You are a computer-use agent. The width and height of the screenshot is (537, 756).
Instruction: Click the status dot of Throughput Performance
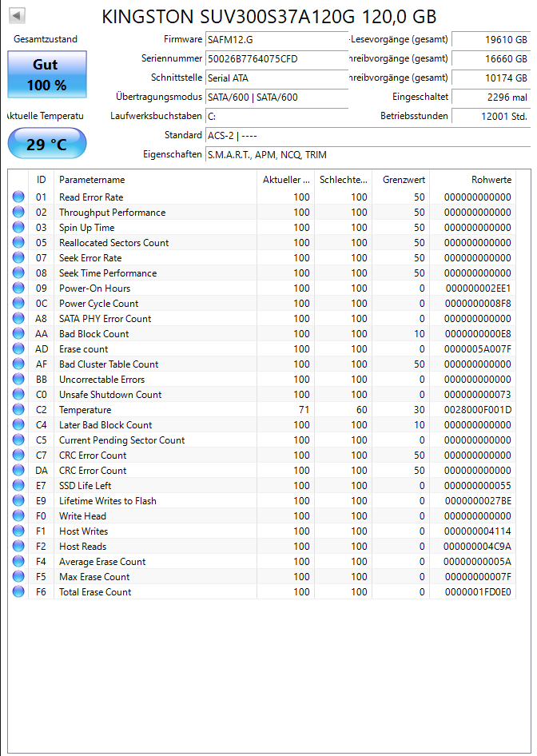pyautogui.click(x=18, y=212)
